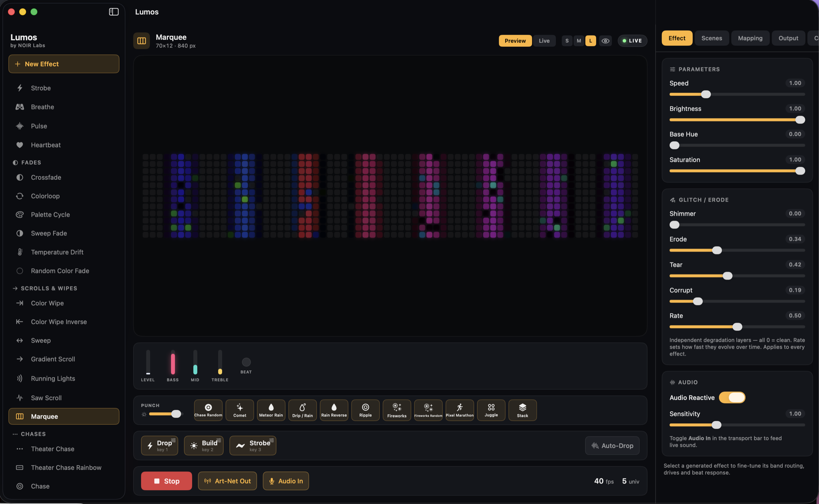
Task: Adjust the Speed slider
Action: (x=737, y=94)
